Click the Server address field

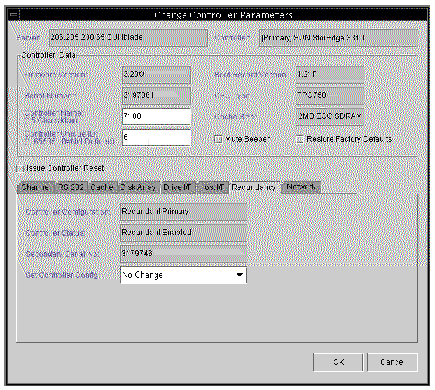tap(128, 37)
